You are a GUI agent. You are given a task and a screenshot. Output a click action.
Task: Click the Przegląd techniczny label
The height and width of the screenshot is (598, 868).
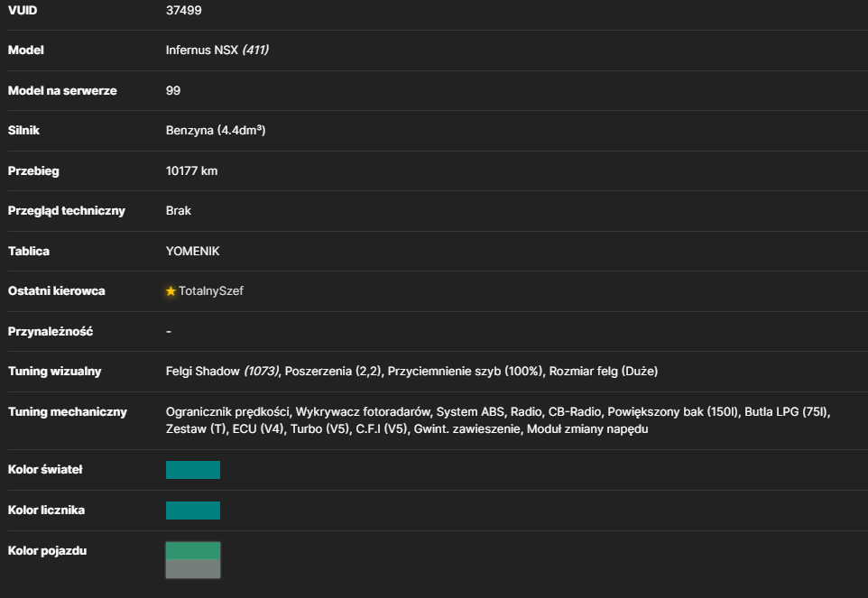67,211
